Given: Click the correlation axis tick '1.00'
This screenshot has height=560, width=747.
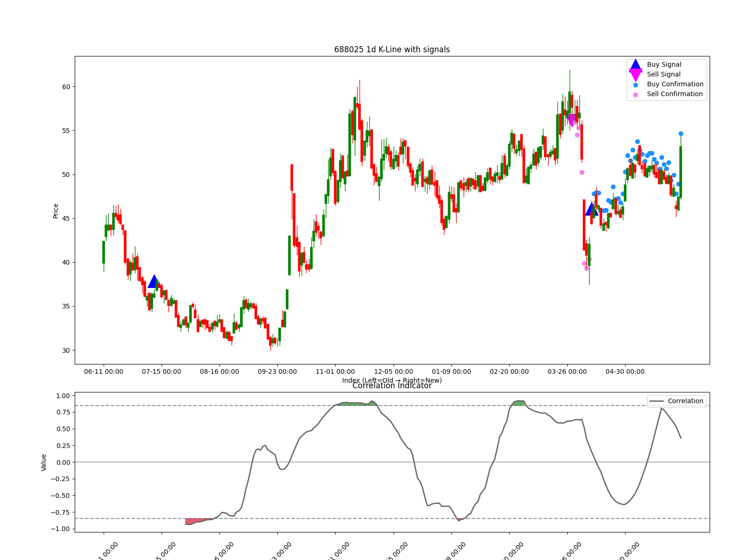Looking at the screenshot, I should [63, 396].
